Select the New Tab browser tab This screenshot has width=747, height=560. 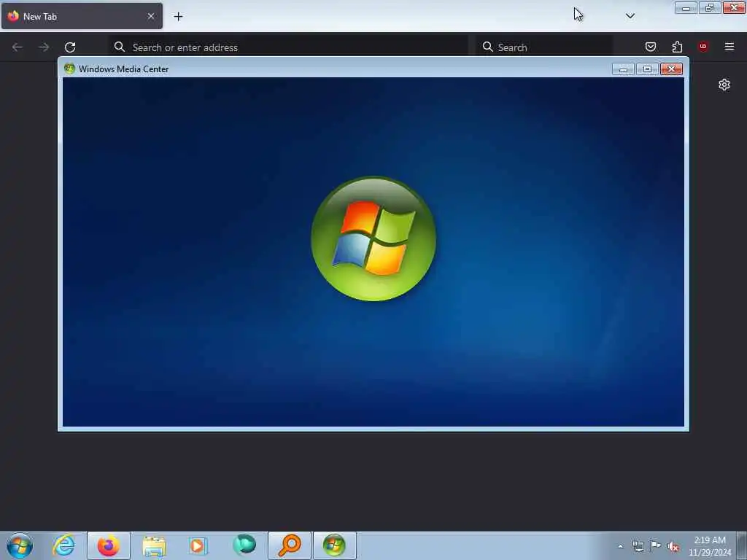pyautogui.click(x=82, y=16)
